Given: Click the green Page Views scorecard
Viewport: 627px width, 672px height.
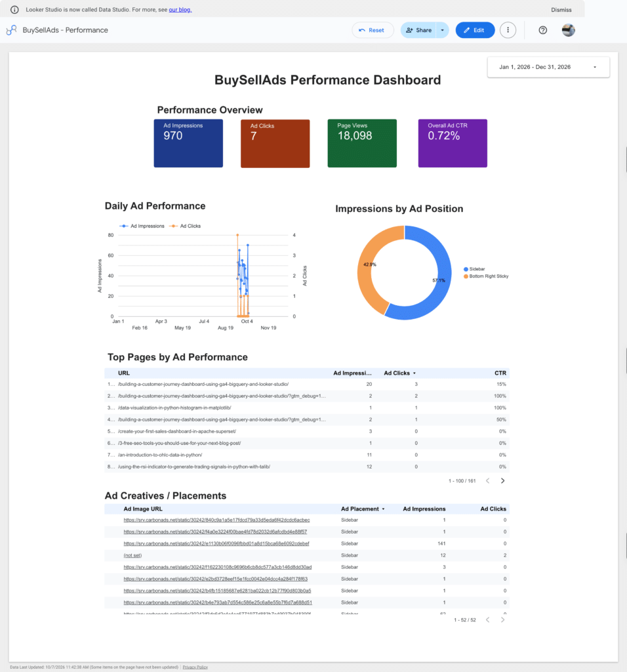Looking at the screenshot, I should click(362, 143).
